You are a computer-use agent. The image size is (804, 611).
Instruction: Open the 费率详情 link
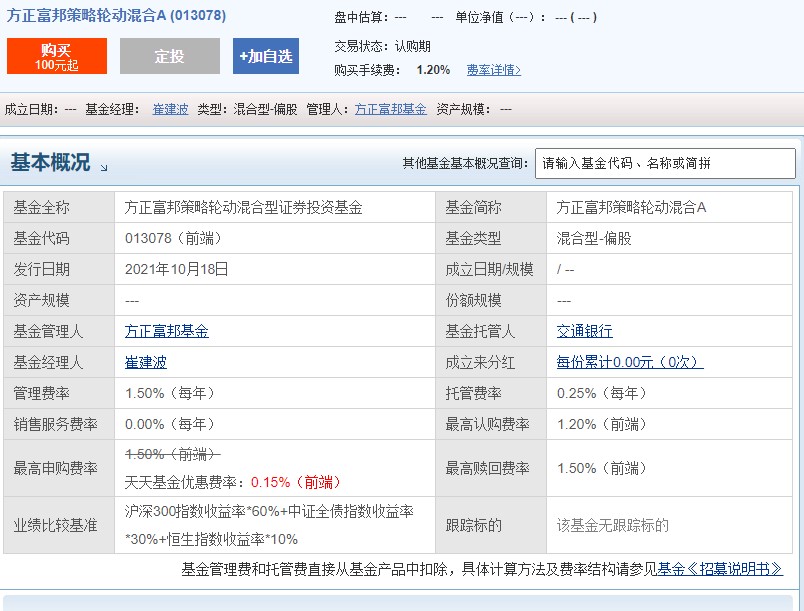(494, 70)
